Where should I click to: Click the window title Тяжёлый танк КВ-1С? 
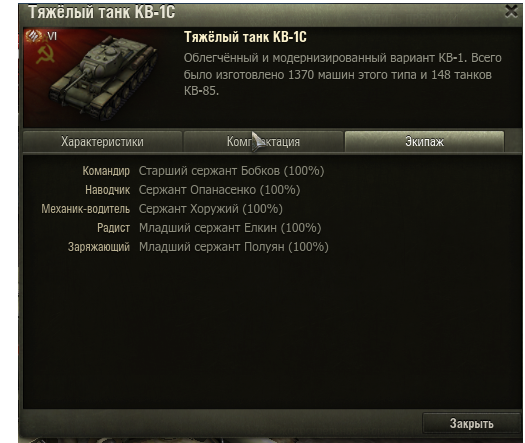click(101, 12)
